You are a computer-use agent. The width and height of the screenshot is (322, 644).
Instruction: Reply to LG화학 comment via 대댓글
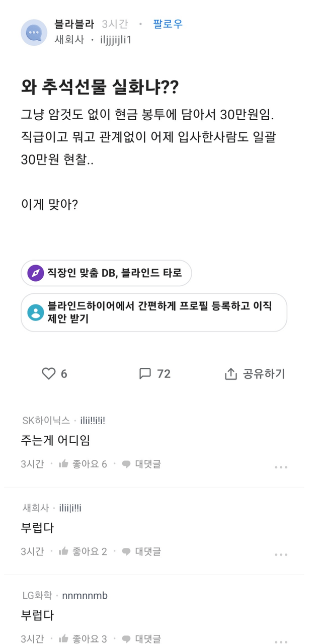click(142, 639)
